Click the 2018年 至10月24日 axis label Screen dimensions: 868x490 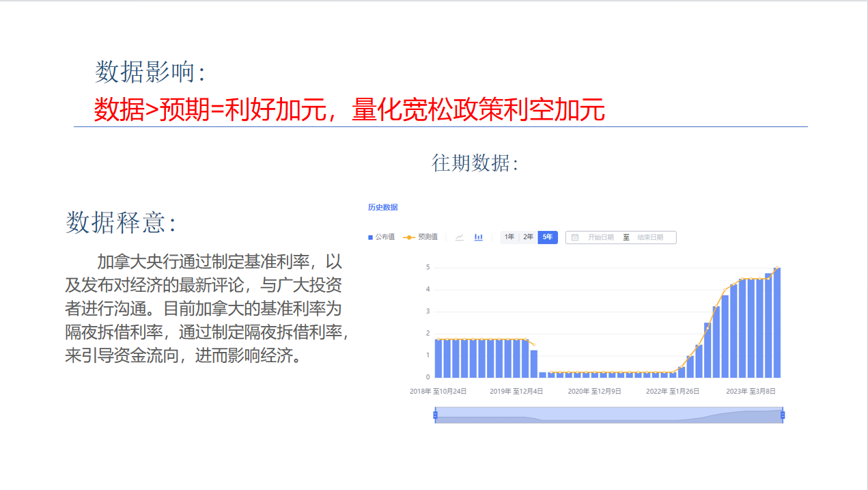click(x=437, y=391)
